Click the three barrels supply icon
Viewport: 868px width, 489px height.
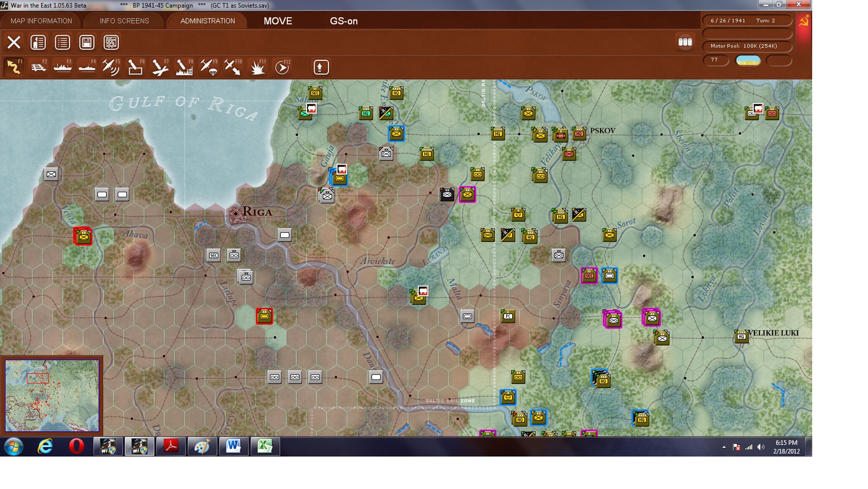[685, 42]
